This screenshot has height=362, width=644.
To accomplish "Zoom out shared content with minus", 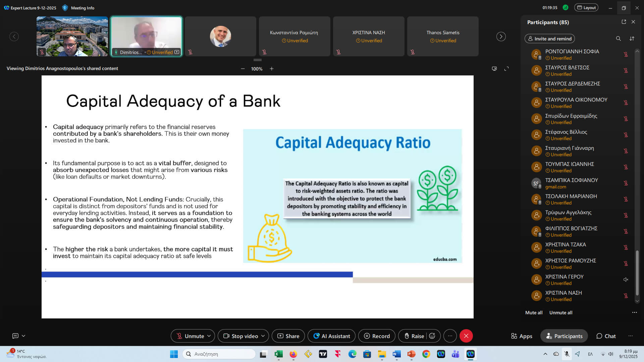I will pos(243,69).
